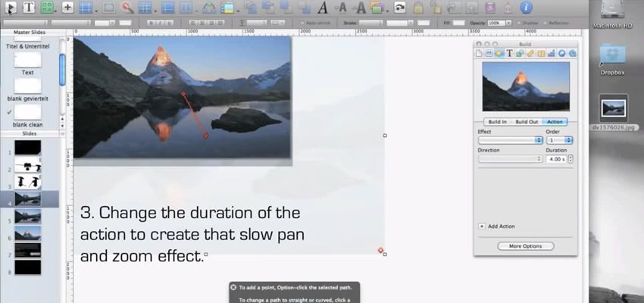Open the line spacing dropdown
644x303 pixels.
[257, 23]
